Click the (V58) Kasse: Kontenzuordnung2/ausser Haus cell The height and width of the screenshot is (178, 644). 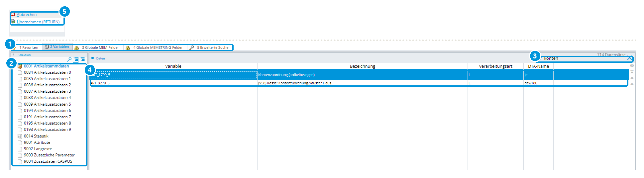click(x=362, y=83)
